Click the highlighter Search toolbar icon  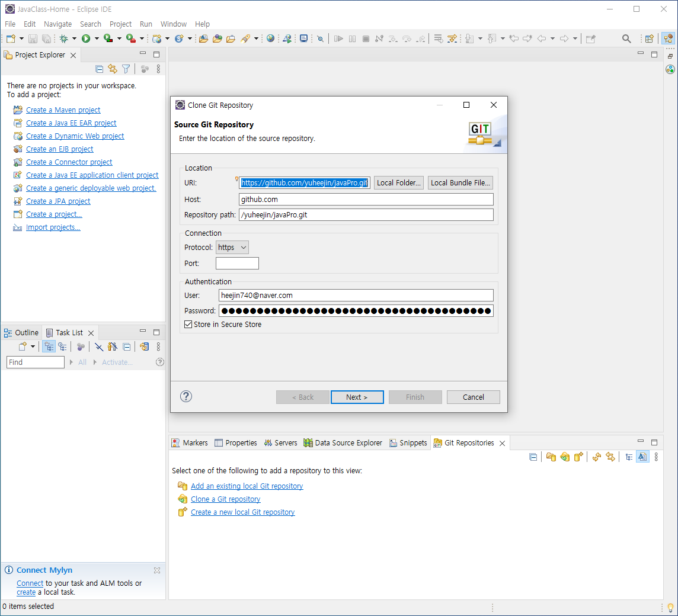(x=245, y=39)
